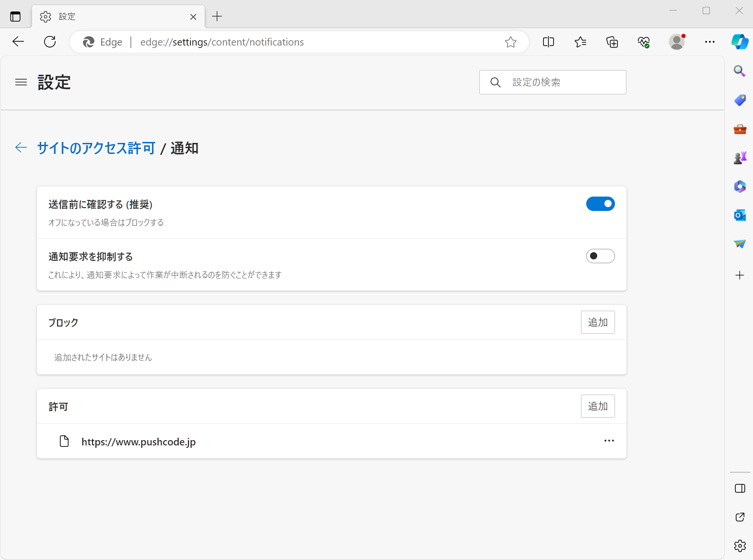Go back with the browser back arrow
Image resolution: width=753 pixels, height=560 pixels.
pos(18,42)
